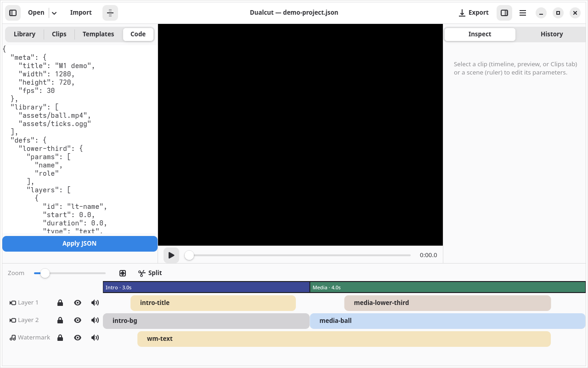The height and width of the screenshot is (368, 588).
Task: Click the timeline Zoom slider handle
Action: pos(45,273)
